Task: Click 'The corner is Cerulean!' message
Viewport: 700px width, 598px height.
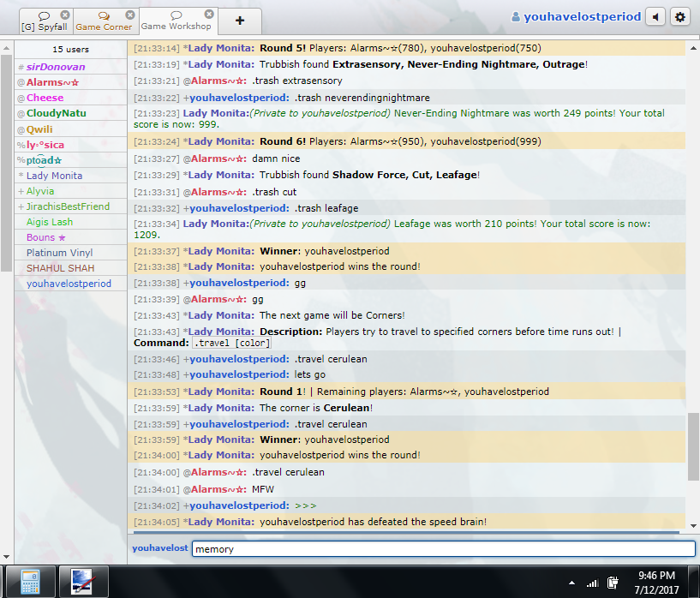Action: point(316,408)
